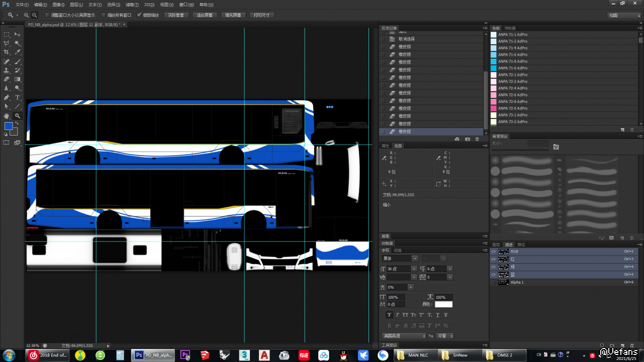The width and height of the screenshot is (644, 362).
Task: Create new snapshot with camera icon in History
Action: 467,139
